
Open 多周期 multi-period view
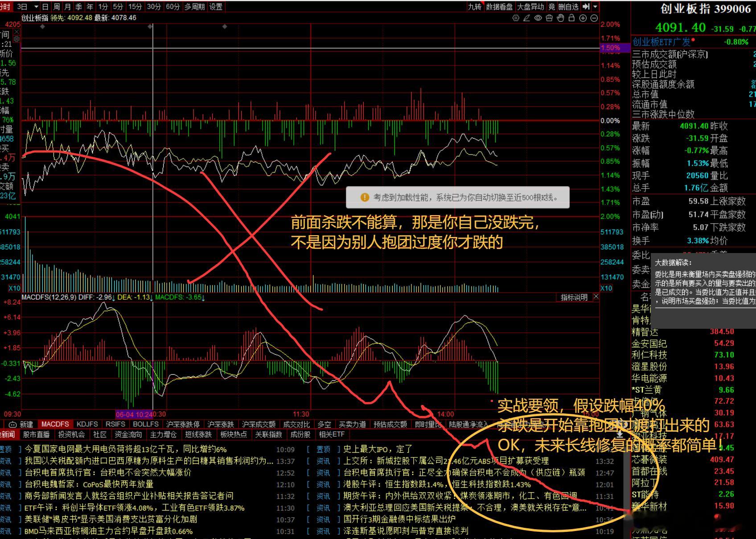[194, 7]
